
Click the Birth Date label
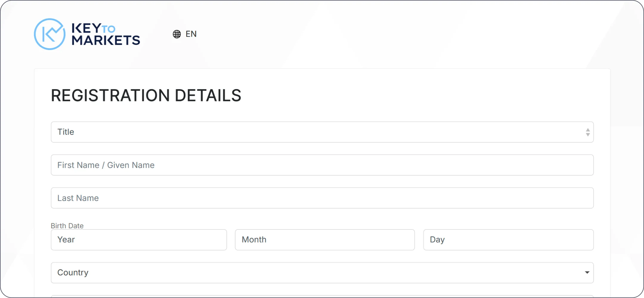[67, 226]
